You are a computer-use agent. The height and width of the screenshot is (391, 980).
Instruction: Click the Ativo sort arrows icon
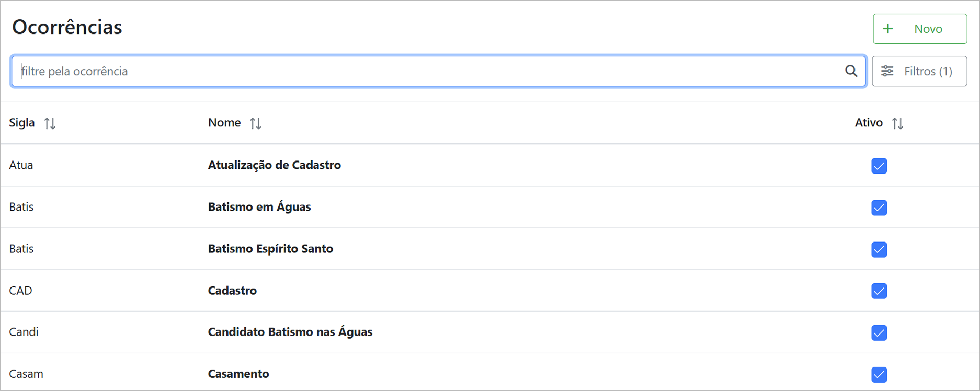(x=897, y=123)
